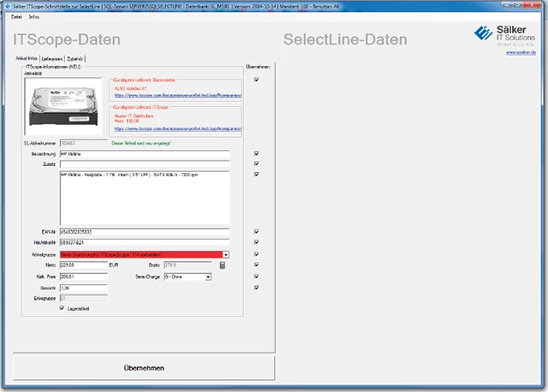Toggle Übernehmen checkbox for supplier data
The width and height of the screenshot is (548, 392).
(257, 80)
